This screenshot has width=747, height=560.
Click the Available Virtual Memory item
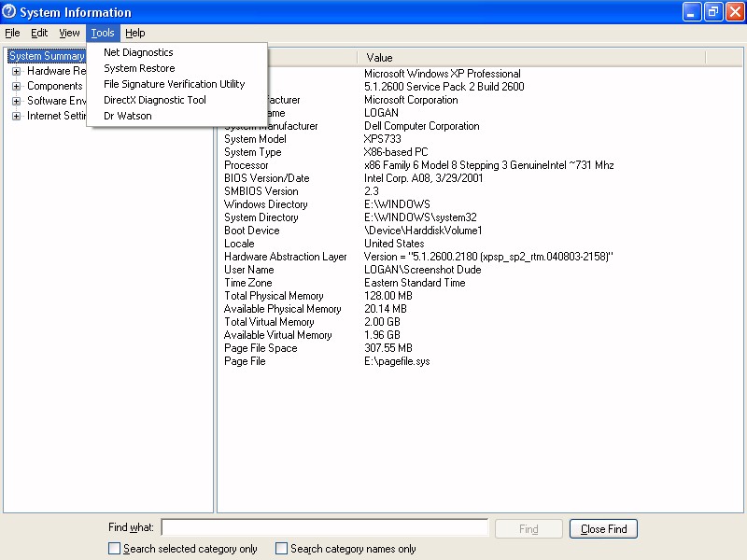pos(277,335)
